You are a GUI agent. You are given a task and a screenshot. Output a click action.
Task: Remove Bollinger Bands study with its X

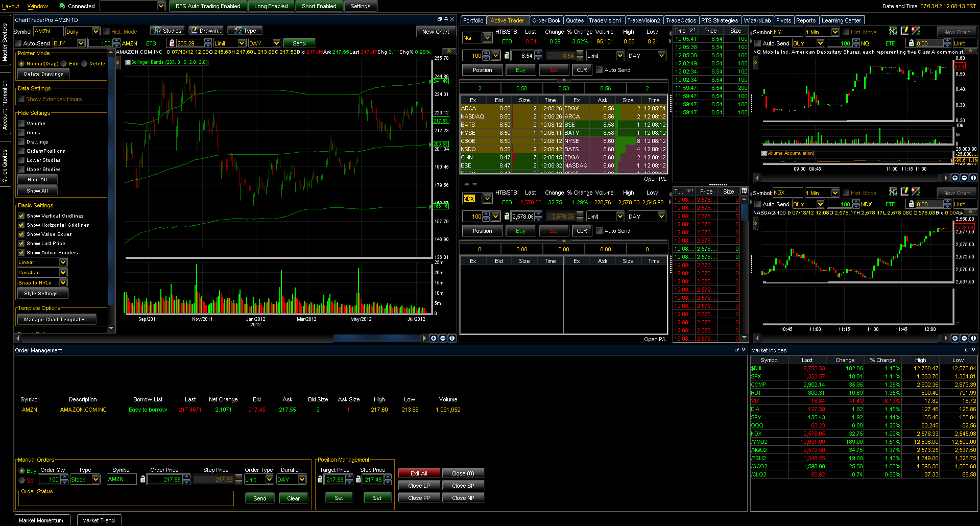(128, 62)
